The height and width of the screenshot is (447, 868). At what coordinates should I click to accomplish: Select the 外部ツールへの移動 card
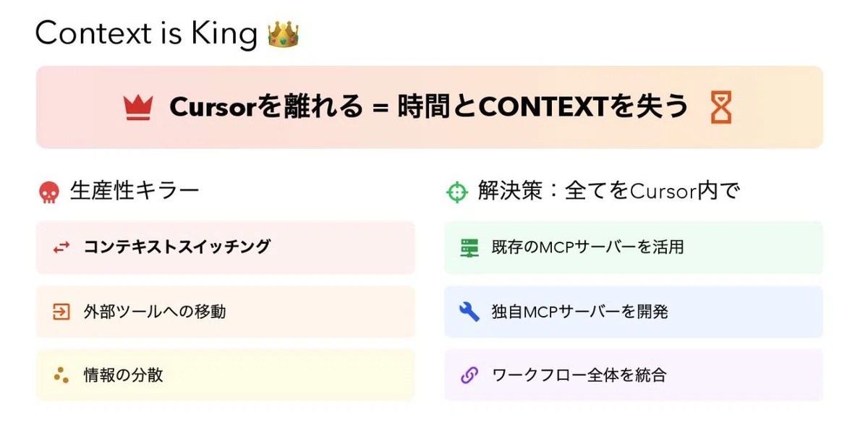(226, 312)
